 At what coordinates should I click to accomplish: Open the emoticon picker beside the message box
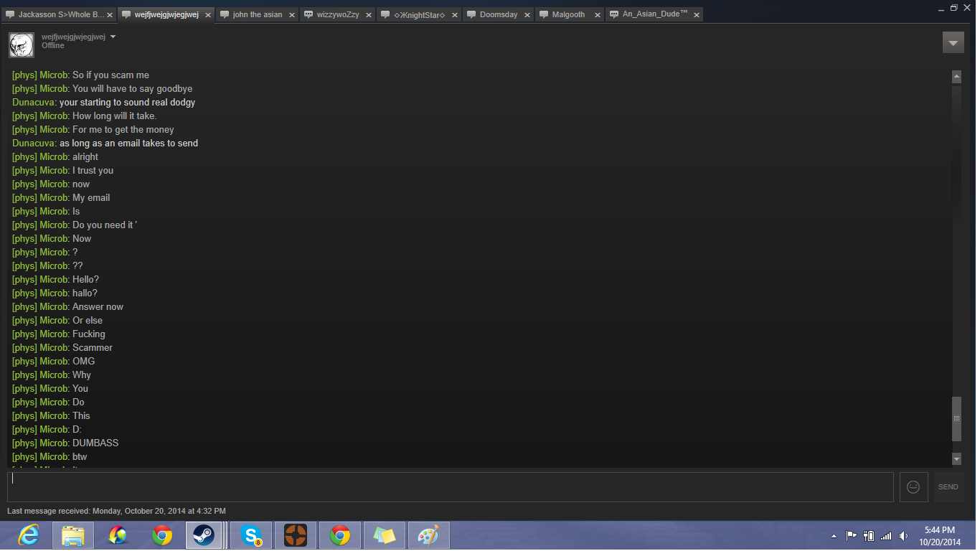tap(913, 487)
